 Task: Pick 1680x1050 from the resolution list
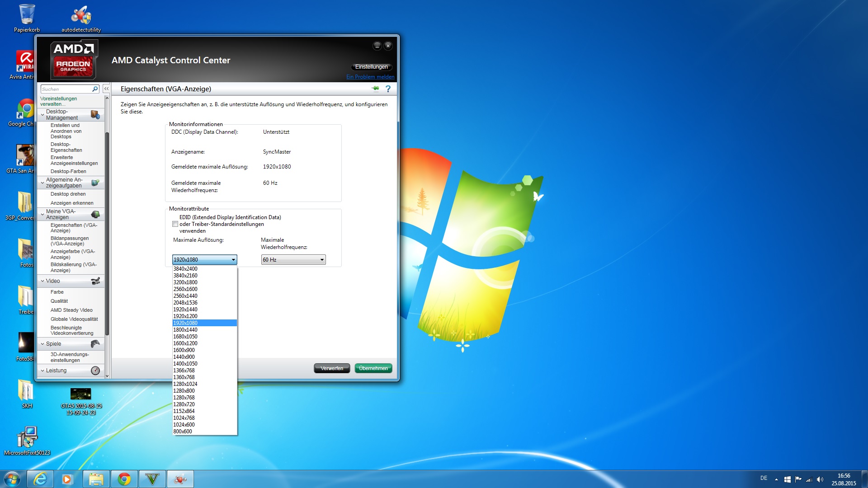(x=185, y=337)
